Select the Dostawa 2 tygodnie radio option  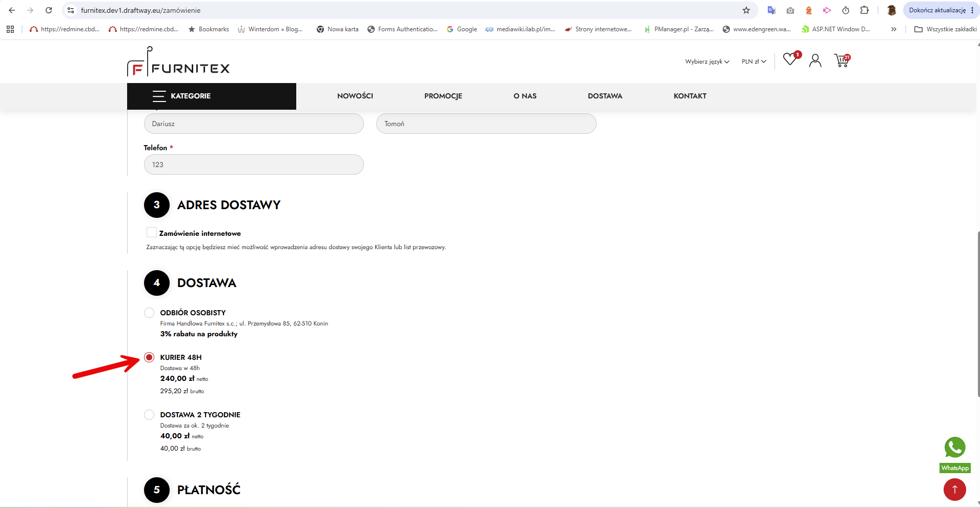[149, 415]
